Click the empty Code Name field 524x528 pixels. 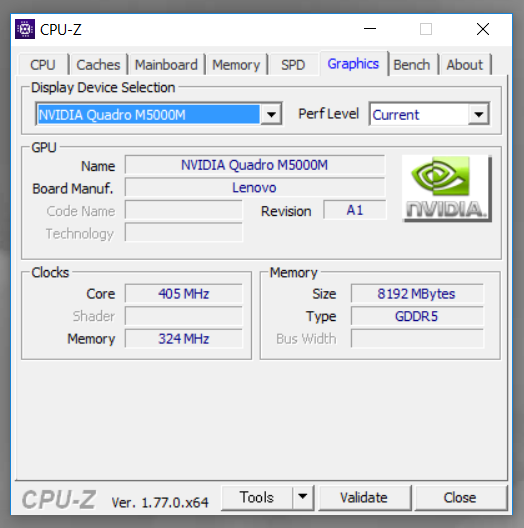[184, 210]
